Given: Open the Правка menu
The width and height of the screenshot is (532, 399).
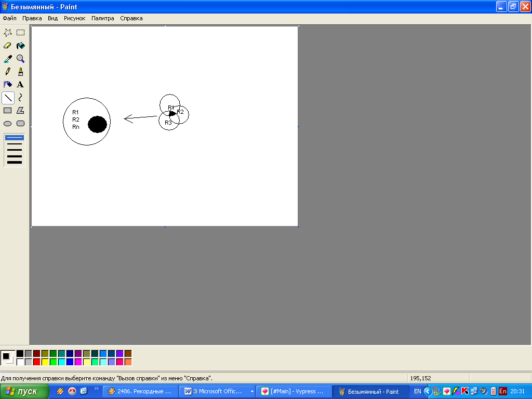Looking at the screenshot, I should click(x=32, y=18).
